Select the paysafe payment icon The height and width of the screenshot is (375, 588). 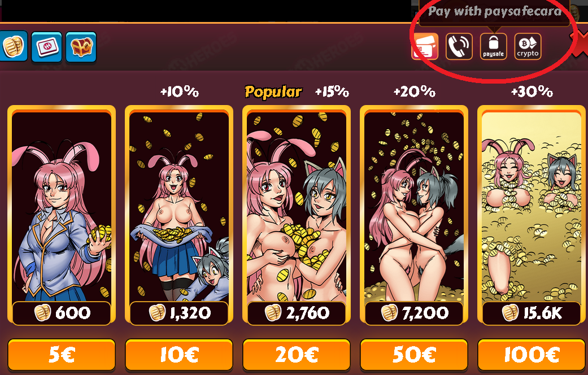[494, 46]
